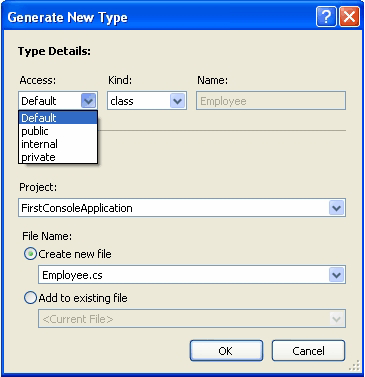Select Default in the Access list
365x377 pixels.
(58, 118)
